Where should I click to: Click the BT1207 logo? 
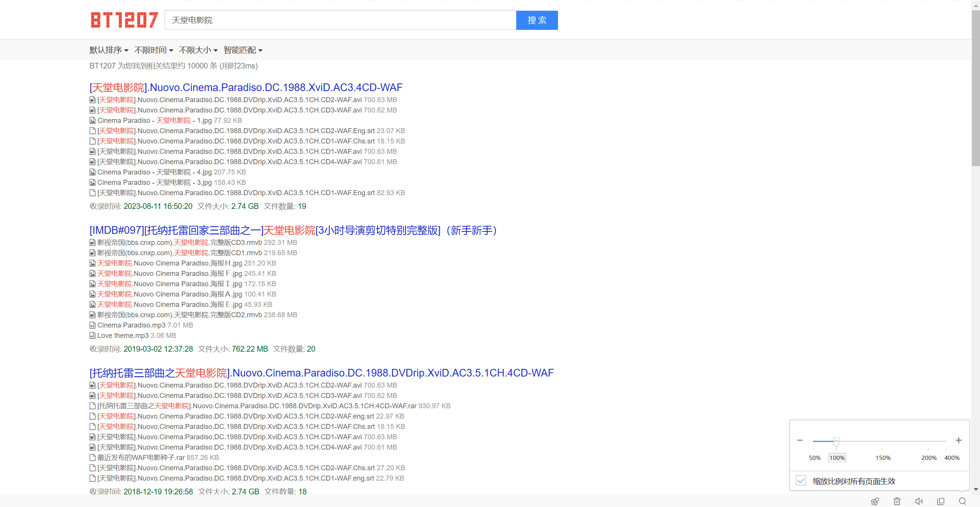point(124,20)
